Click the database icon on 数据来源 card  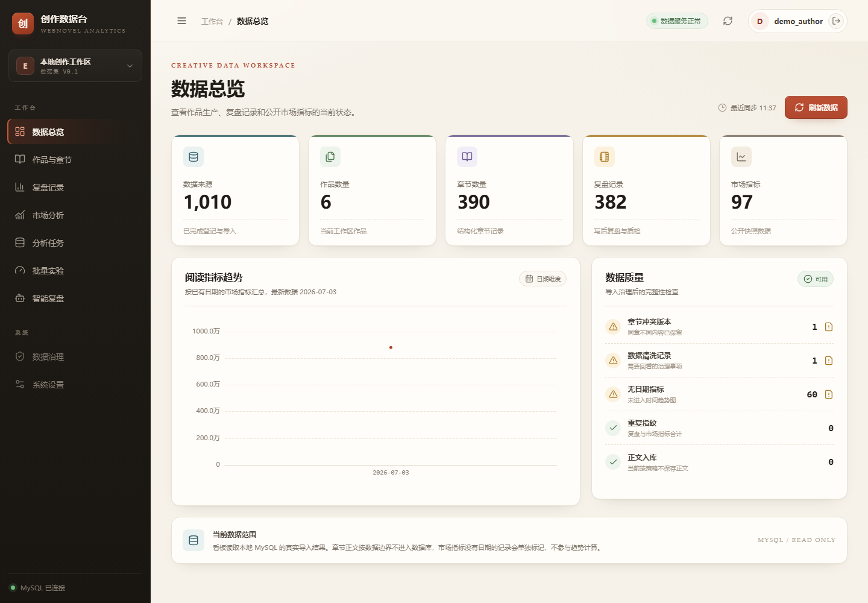[193, 157]
